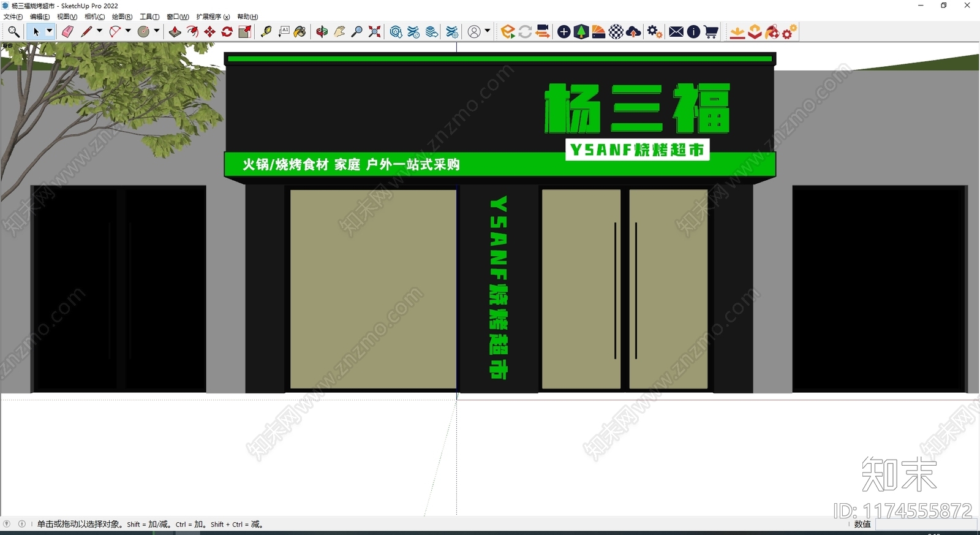980x535 pixels.
Task: Toggle the Enscape live updates sync icon
Action: (525, 32)
